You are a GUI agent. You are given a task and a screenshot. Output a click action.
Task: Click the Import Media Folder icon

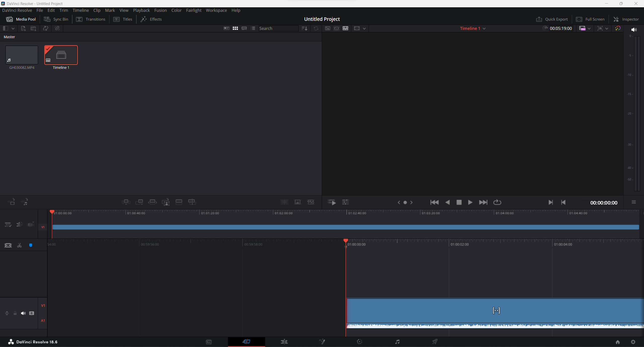[x=33, y=28]
